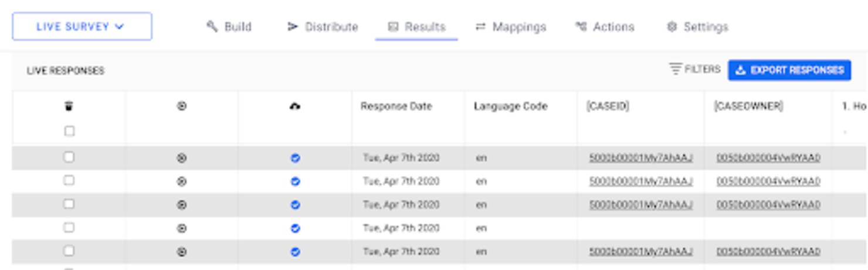
Task: Open the second row's CASEID link
Action: pyautogui.click(x=641, y=181)
